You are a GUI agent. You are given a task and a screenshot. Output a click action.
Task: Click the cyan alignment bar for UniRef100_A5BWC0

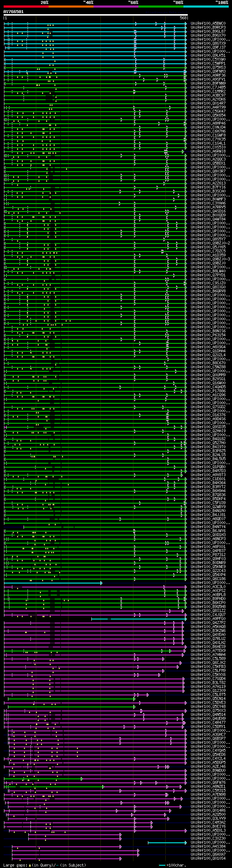96,24
